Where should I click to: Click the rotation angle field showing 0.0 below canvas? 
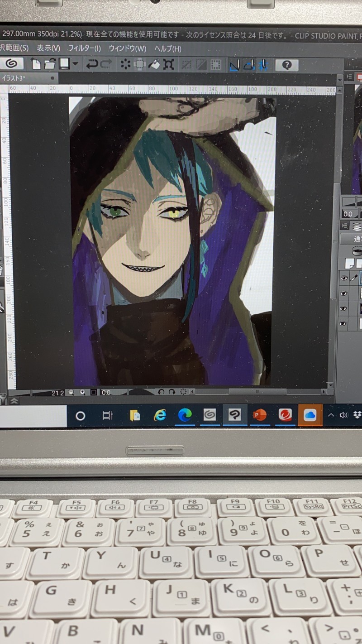(107, 393)
